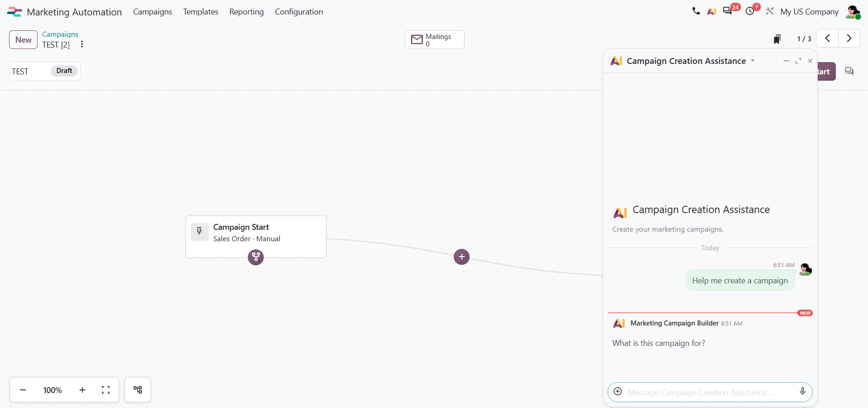Open the conversations icon with badge 24
The image size is (868, 408).
pyautogui.click(x=728, y=11)
